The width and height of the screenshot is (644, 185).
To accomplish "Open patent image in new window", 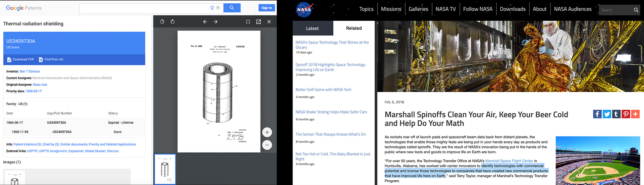I will click(x=259, y=22).
